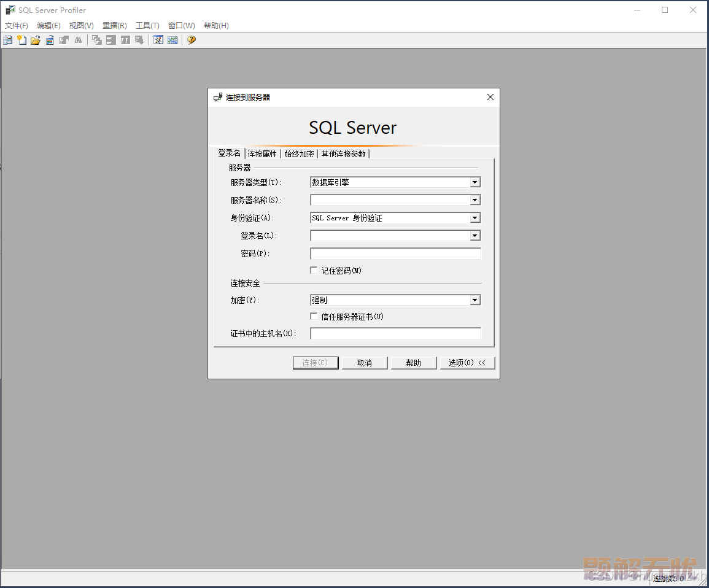Click the grayed down-arrow toolbar icon
709x588 pixels.
(139, 41)
